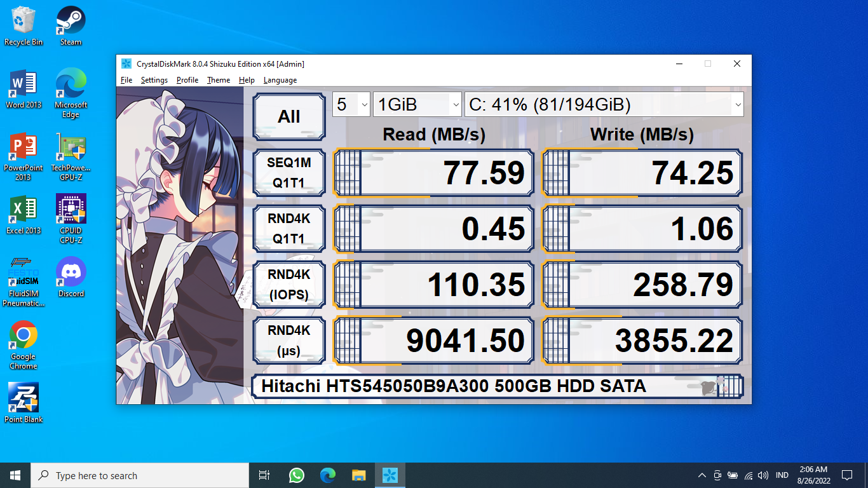Screen dimensions: 868x488
Task: Click the Hitachi HTS545050B9A300 comment field
Action: [498, 386]
